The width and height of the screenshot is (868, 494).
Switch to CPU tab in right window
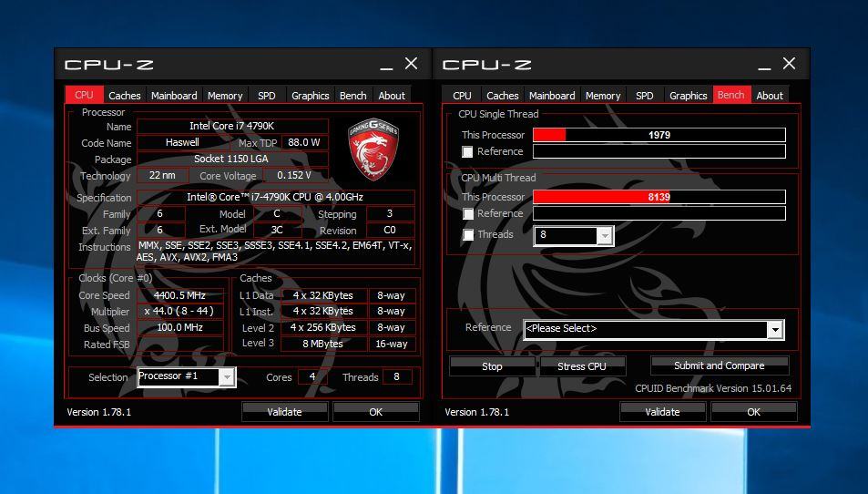pos(462,96)
